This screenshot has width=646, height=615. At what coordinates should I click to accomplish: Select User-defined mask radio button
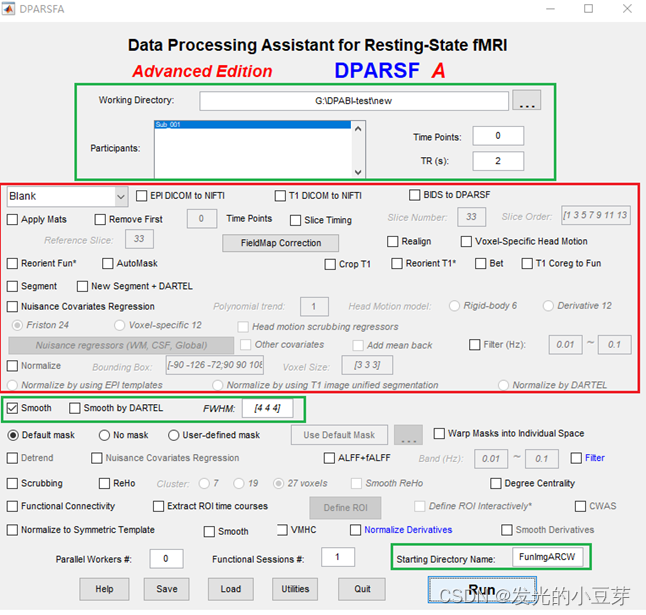(173, 435)
